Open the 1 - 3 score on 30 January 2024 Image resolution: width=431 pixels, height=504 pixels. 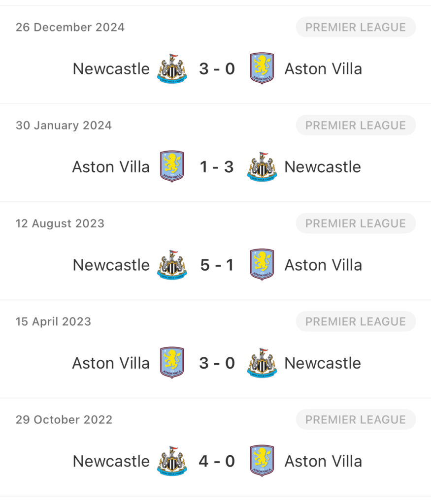click(x=217, y=167)
